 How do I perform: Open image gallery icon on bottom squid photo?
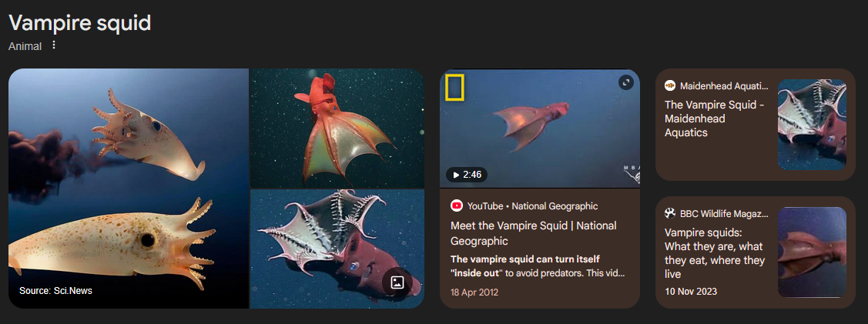397,282
